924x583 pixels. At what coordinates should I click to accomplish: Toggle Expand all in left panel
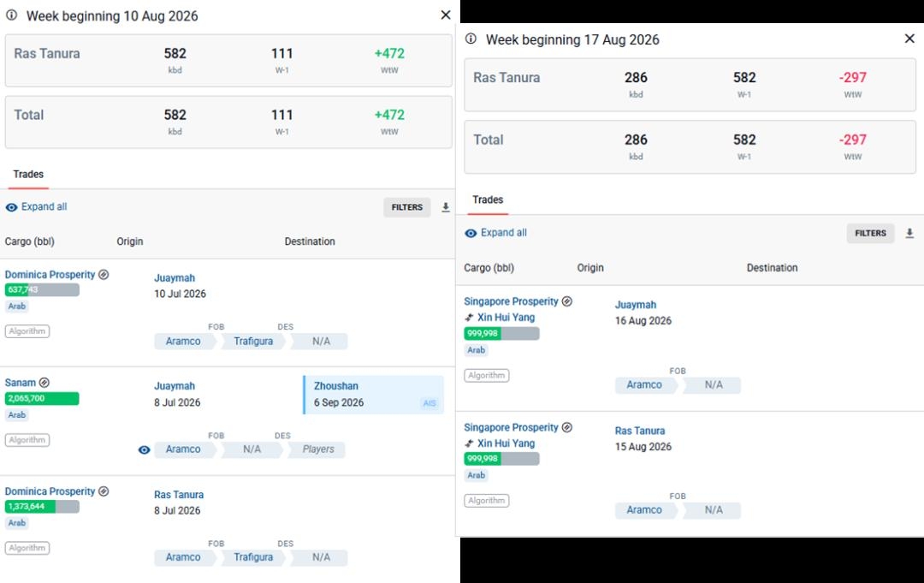tap(37, 207)
